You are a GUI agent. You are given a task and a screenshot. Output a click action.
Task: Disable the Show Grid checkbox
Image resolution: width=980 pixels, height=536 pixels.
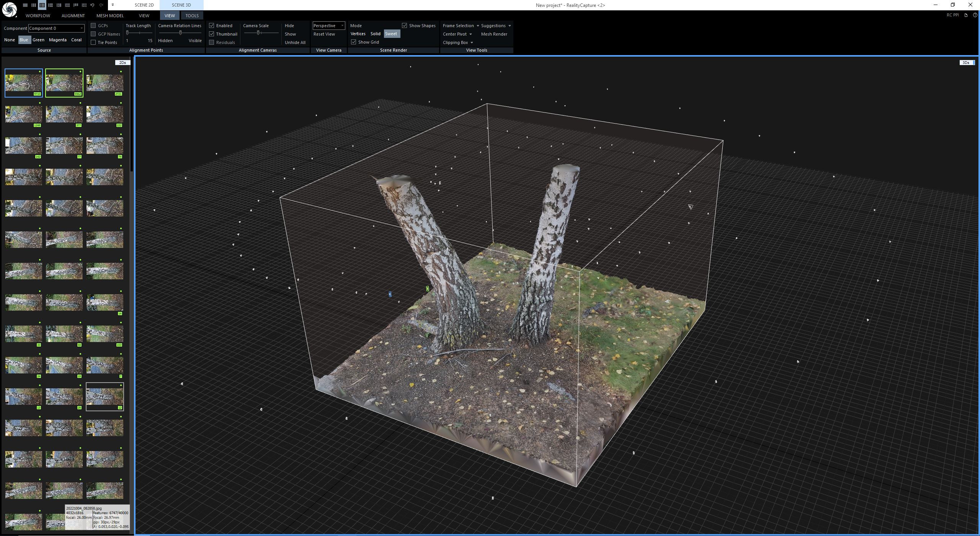point(353,42)
